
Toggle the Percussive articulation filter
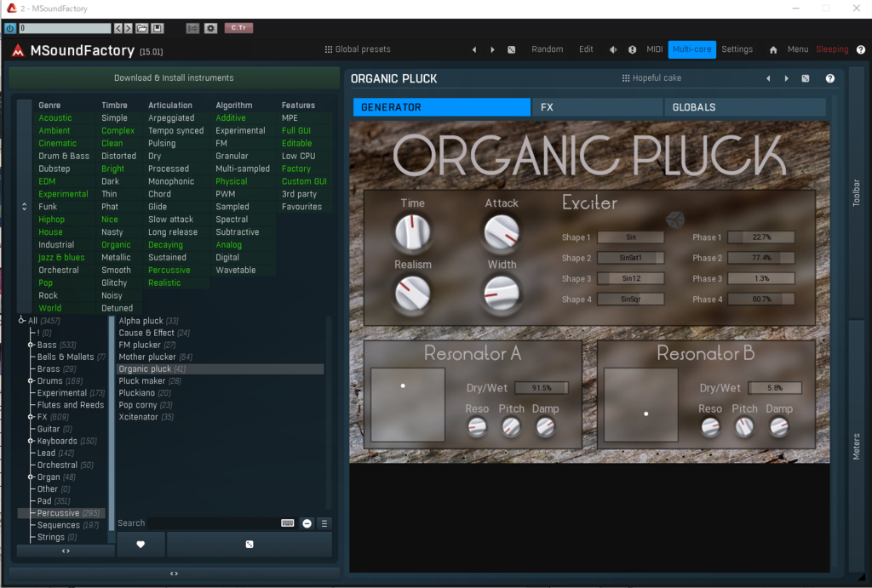[x=169, y=270]
